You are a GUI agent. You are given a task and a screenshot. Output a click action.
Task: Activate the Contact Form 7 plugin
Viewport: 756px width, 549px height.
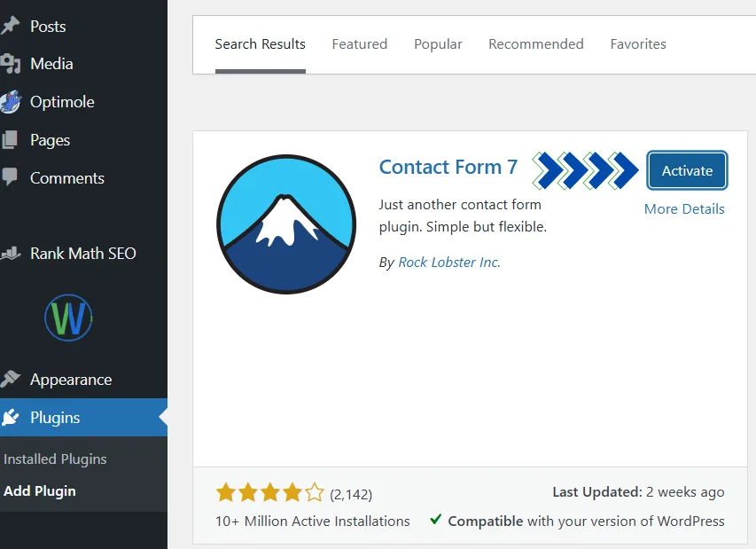[x=687, y=171]
